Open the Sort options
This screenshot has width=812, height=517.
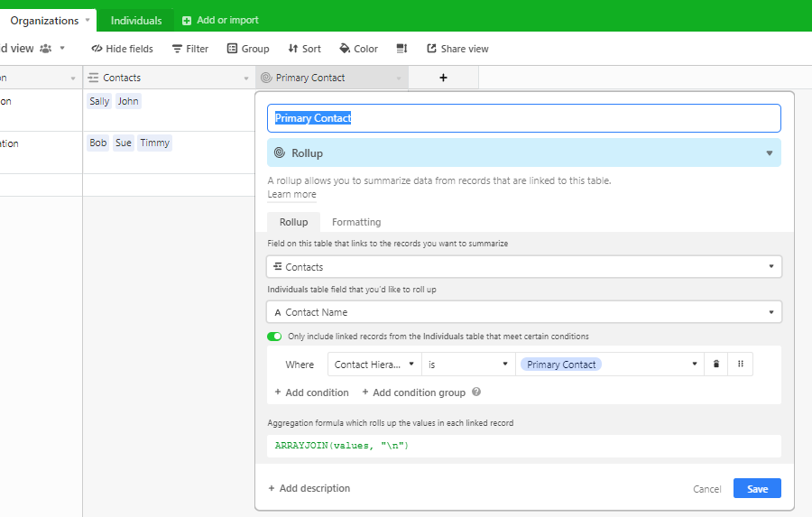point(305,49)
